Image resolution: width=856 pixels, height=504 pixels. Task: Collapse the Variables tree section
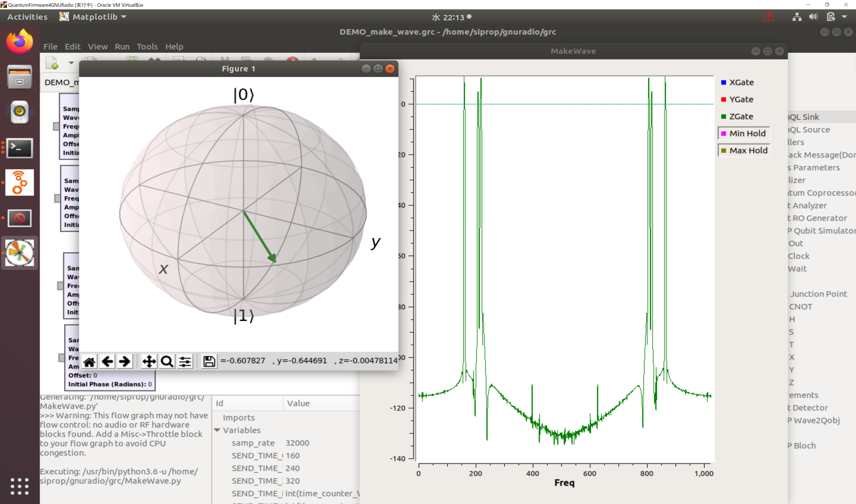tap(217, 430)
